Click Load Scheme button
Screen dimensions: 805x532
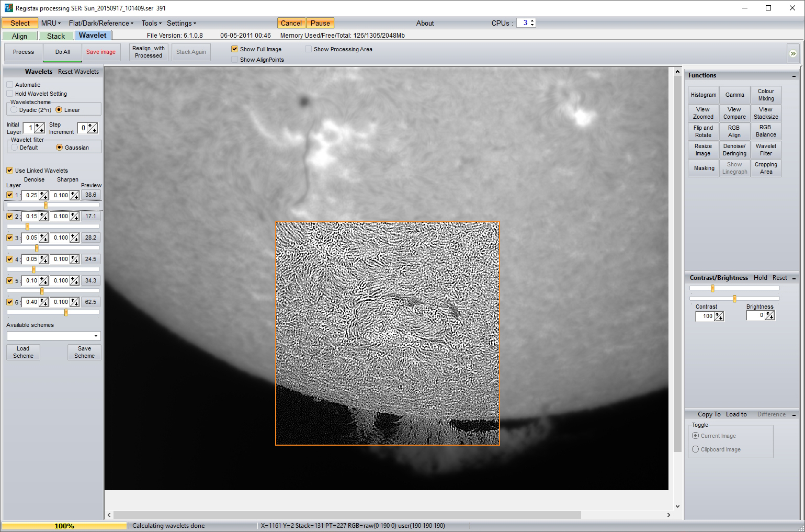[23, 352]
